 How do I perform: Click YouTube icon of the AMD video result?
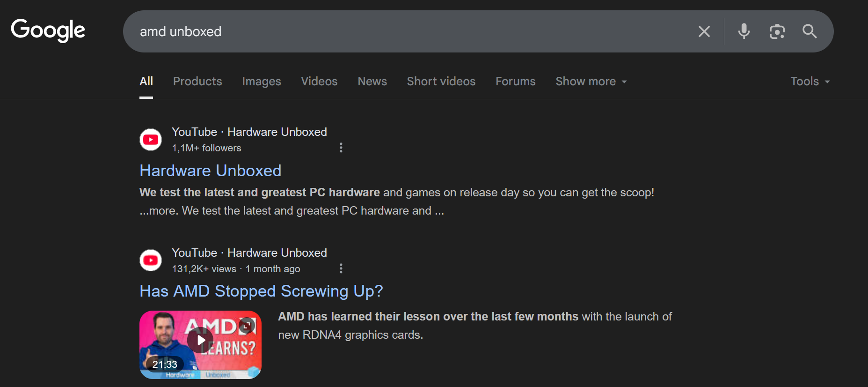pyautogui.click(x=151, y=260)
